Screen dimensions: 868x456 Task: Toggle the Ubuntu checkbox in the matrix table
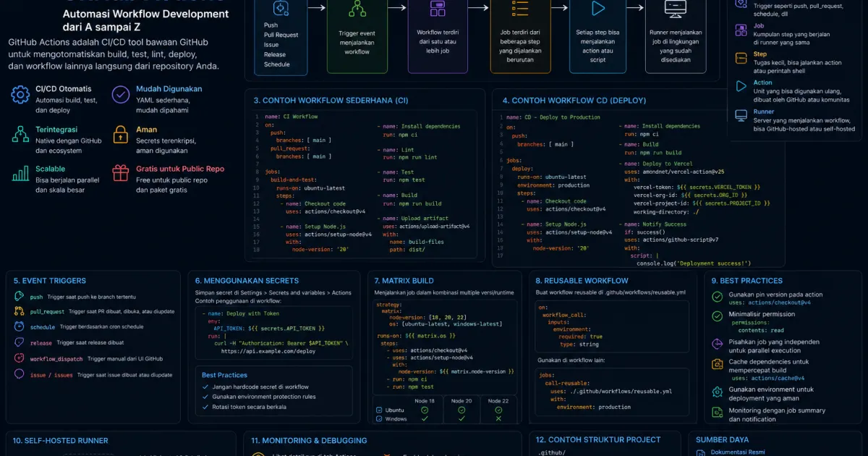379,410
